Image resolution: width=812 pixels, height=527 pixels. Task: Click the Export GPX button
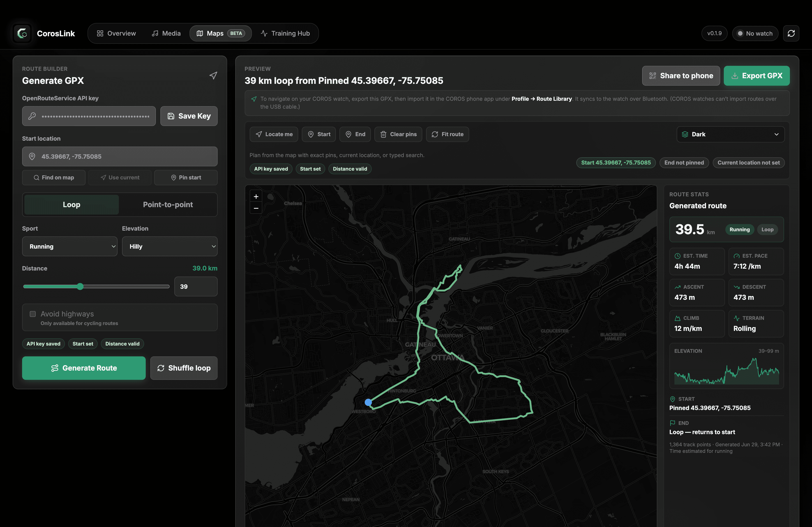[x=757, y=76]
